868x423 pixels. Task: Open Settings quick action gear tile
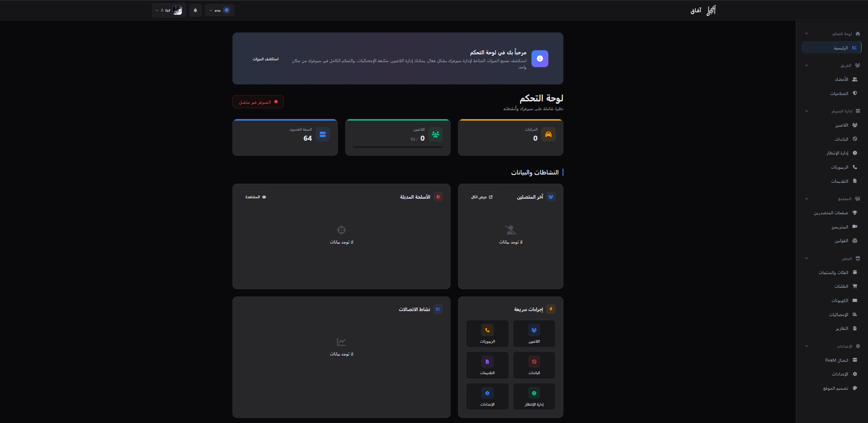click(487, 397)
